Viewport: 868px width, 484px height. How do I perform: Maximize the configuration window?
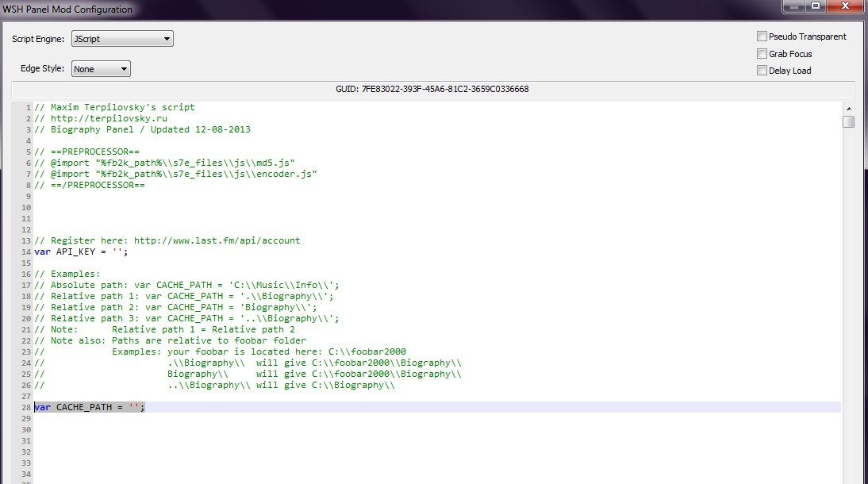pyautogui.click(x=815, y=6)
